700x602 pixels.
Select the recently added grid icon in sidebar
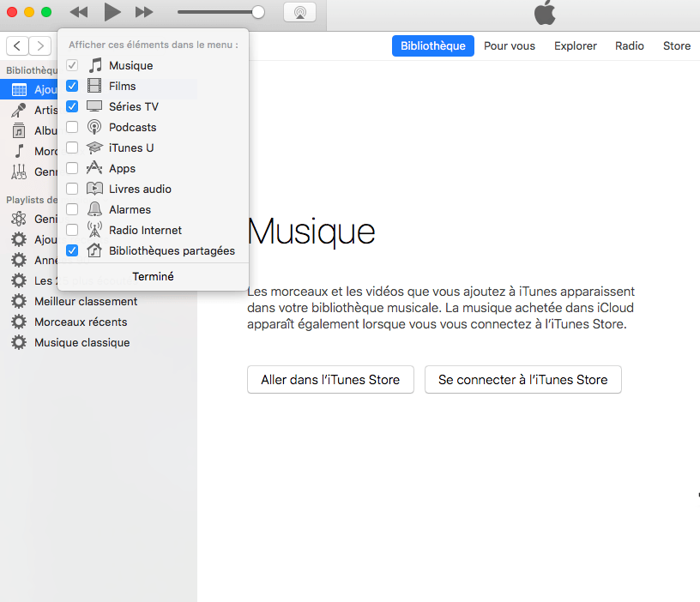19,89
